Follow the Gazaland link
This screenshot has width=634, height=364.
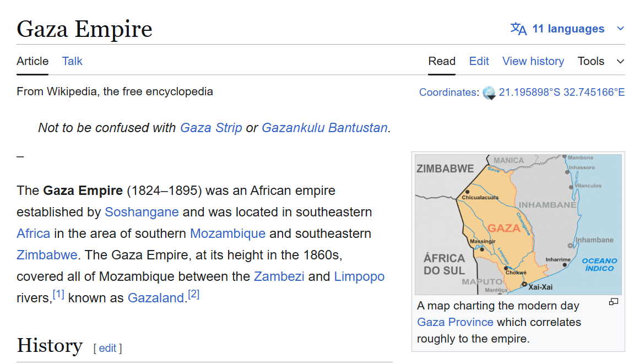pos(156,298)
